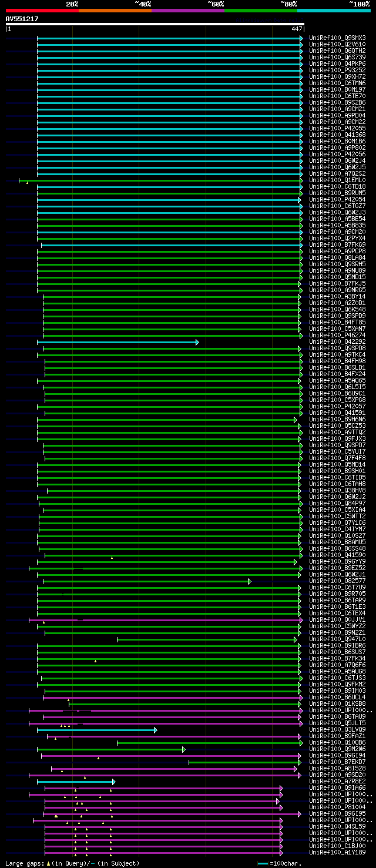Select the UniRef100_B9RUM5 label
The height and width of the screenshot is (868, 376).
click(x=337, y=193)
